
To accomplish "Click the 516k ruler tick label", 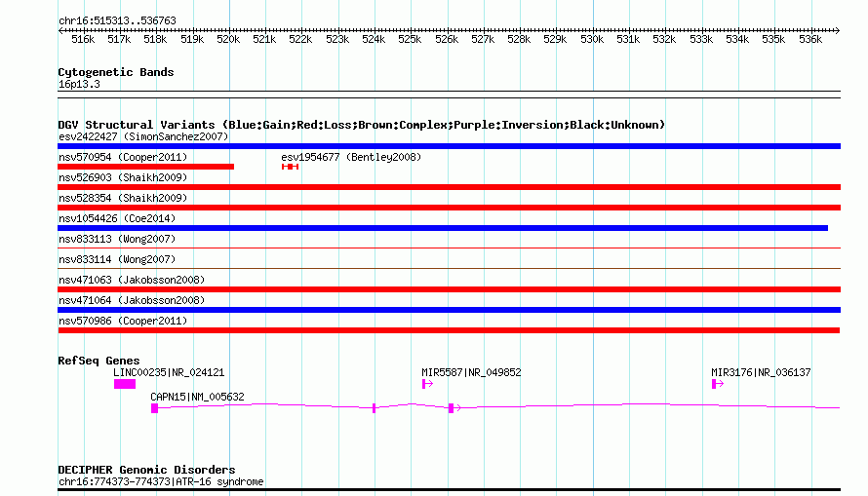I will (x=83, y=39).
